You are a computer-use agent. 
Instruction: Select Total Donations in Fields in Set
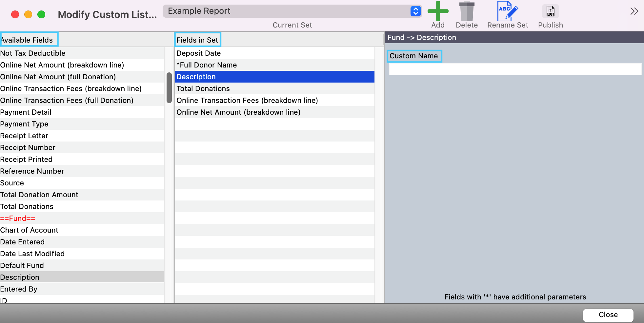pos(203,88)
